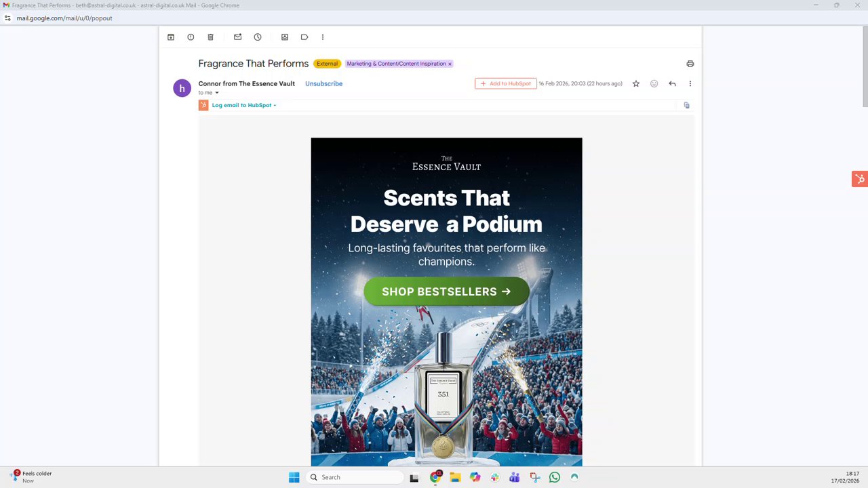Reply to Connor's email
868x488 pixels.
tap(672, 84)
